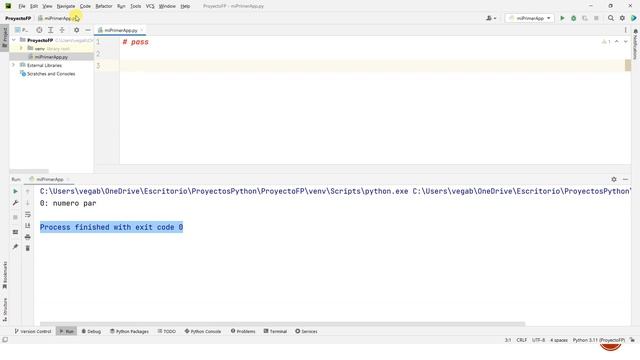The height and width of the screenshot is (360, 640).
Task: Pin the Run tab with pin icon
Action: [15, 247]
